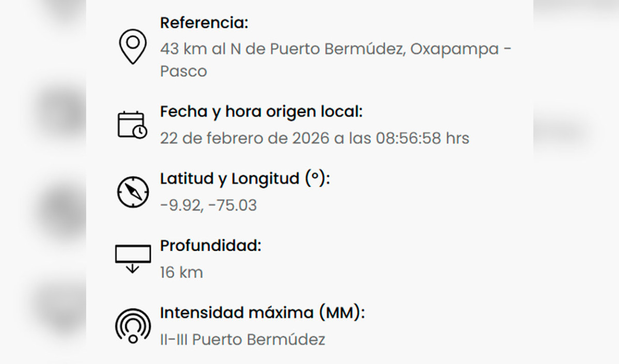Viewport: 619px width, 364px height.
Task: Click the coordinates '-9.92, -75.03'
Action: coord(208,206)
